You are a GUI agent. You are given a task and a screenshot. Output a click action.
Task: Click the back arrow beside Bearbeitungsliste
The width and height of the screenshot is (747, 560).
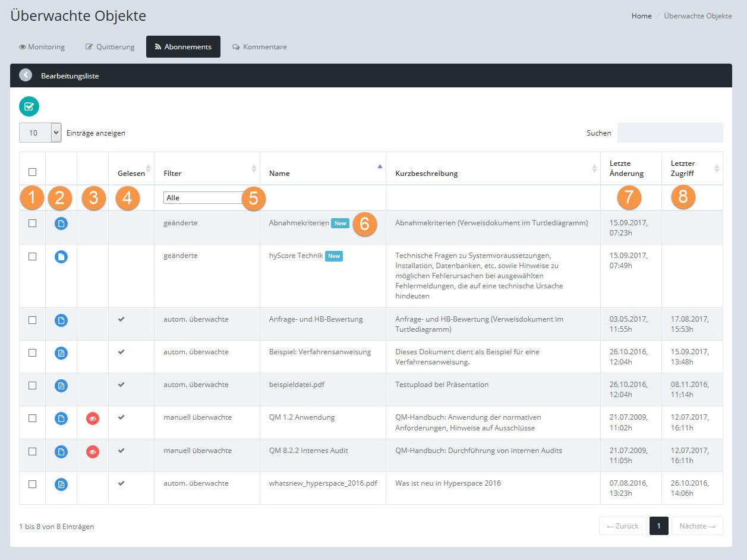26,75
